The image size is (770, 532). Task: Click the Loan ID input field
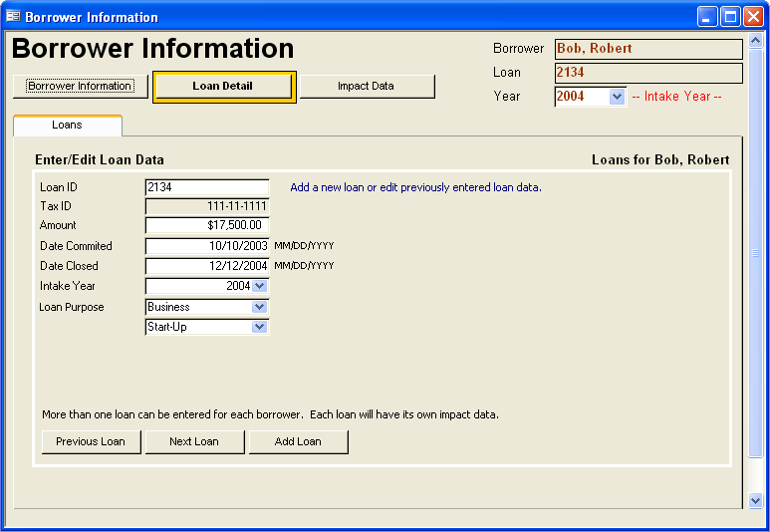point(207,187)
